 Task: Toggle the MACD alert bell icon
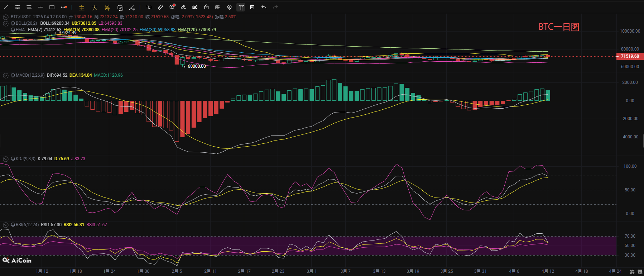13,75
